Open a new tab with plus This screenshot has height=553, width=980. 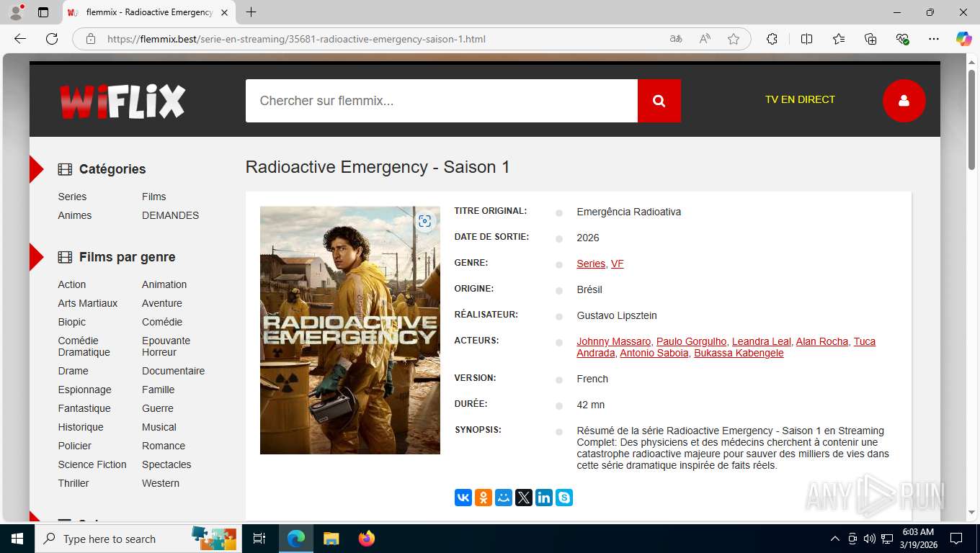[x=251, y=12]
